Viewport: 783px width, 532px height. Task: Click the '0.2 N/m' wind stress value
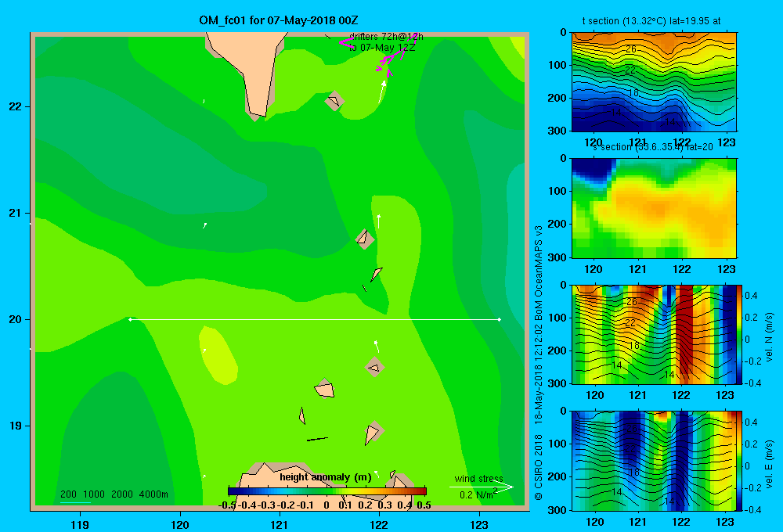point(476,495)
